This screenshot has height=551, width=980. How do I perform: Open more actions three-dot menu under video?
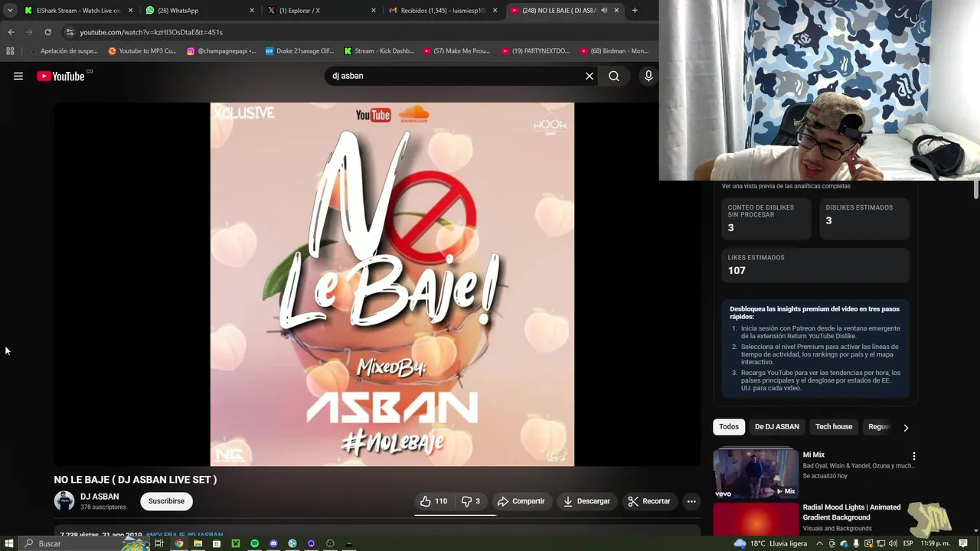pyautogui.click(x=691, y=501)
